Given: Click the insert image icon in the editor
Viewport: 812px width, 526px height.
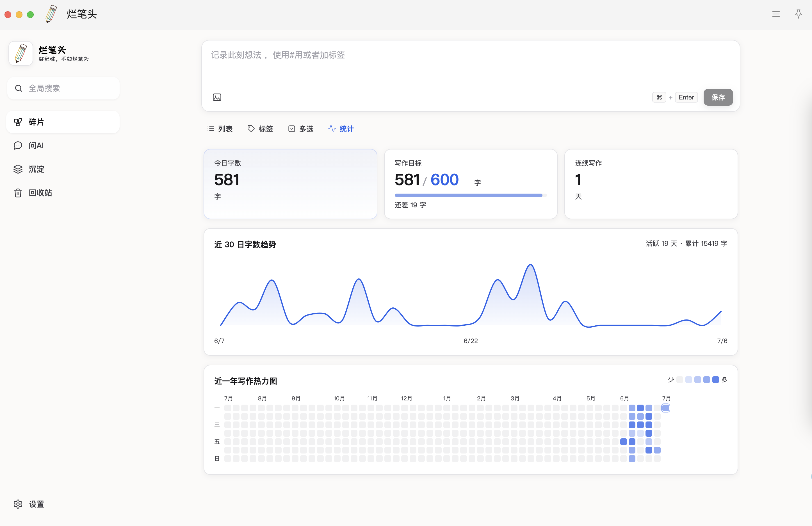Looking at the screenshot, I should point(217,97).
